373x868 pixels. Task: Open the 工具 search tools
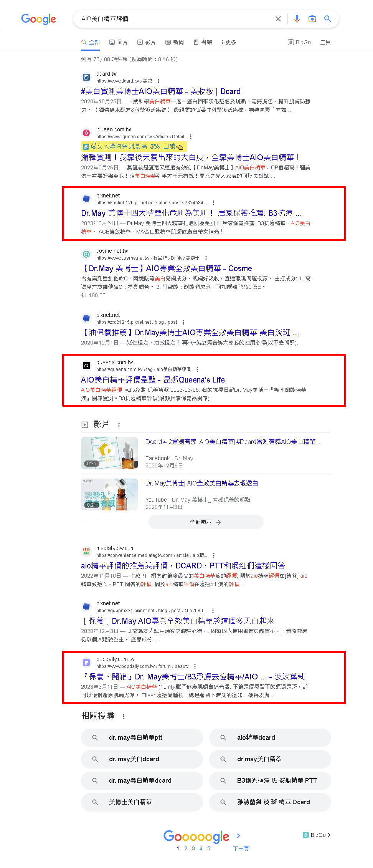pyautogui.click(x=325, y=42)
